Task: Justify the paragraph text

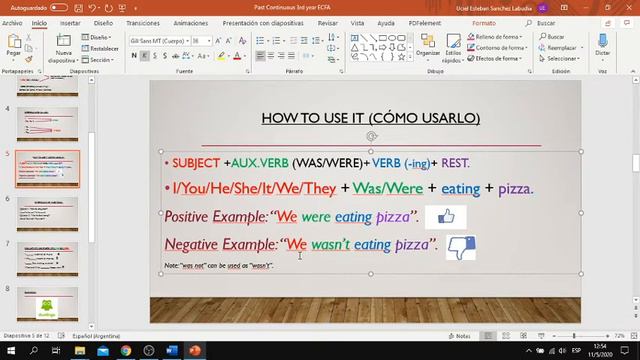Action: pyautogui.click(x=291, y=56)
